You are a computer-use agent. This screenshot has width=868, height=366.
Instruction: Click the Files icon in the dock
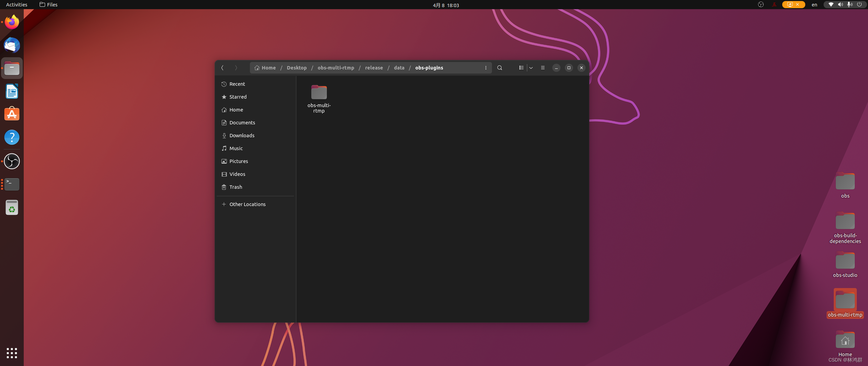[12, 68]
